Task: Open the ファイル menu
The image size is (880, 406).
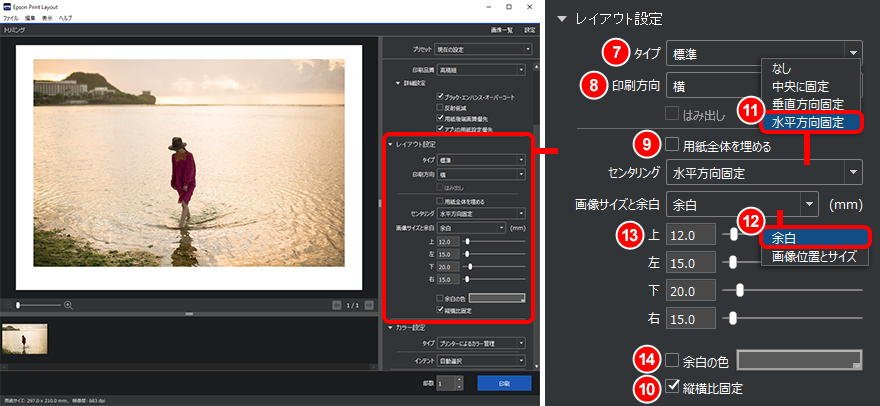Action: [10, 19]
